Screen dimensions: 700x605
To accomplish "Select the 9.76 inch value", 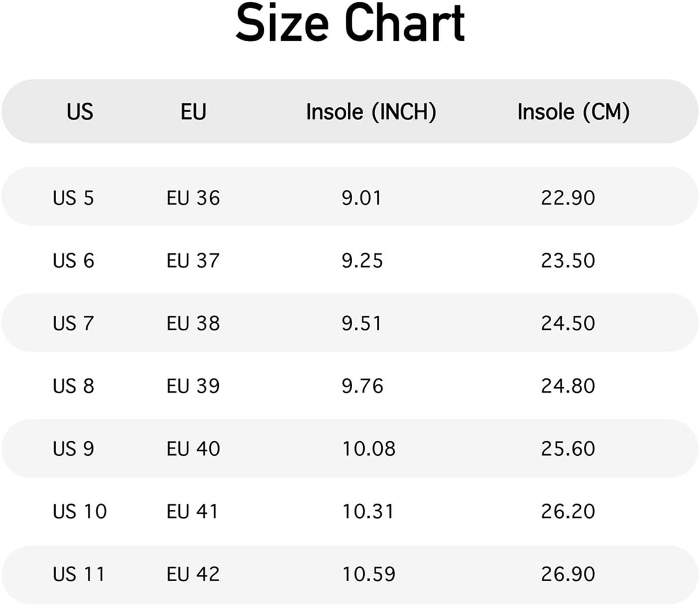I will click(x=362, y=386).
